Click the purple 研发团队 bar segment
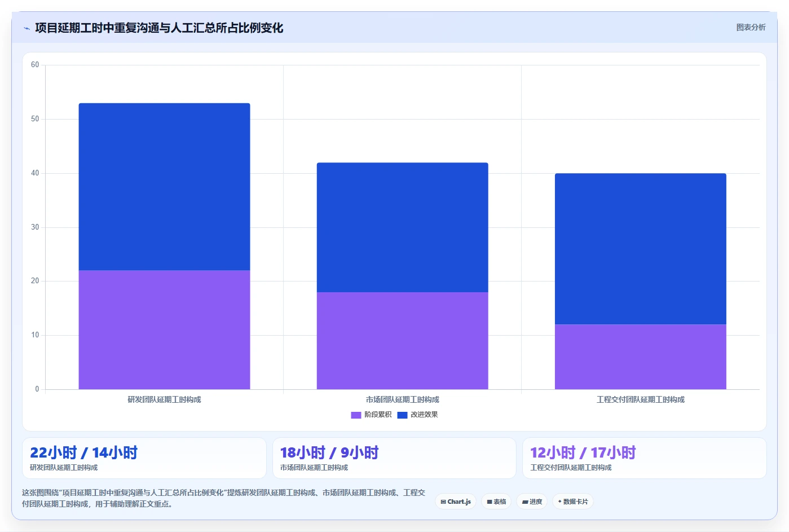Screen dimensions: 789x532 pyautogui.click(x=164, y=329)
